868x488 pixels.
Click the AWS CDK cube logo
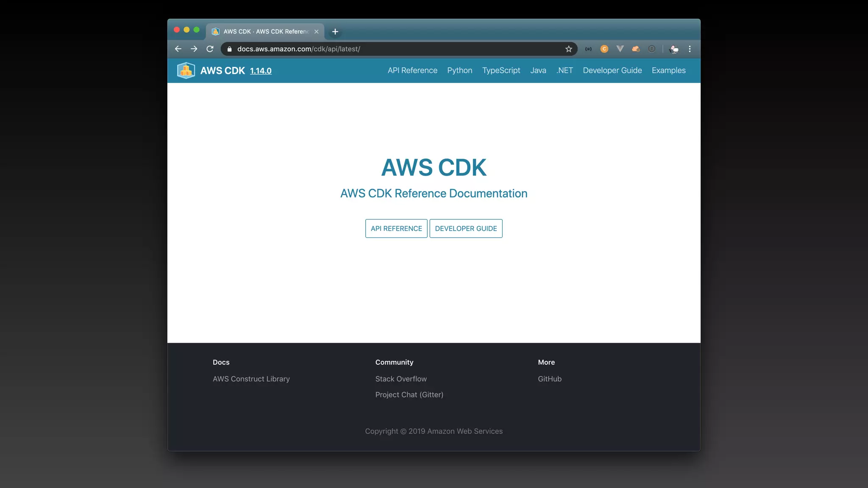(186, 70)
